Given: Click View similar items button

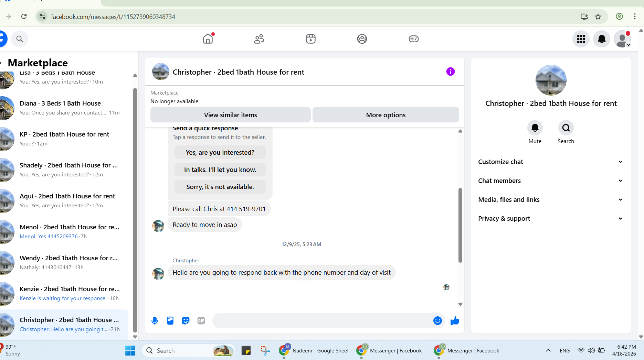Looking at the screenshot, I should [x=230, y=115].
